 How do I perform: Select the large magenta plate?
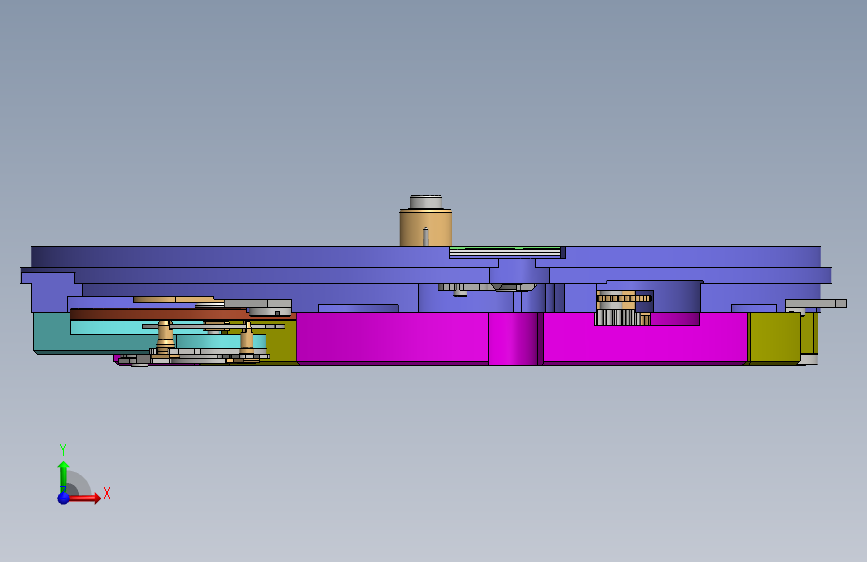[x=521, y=338]
